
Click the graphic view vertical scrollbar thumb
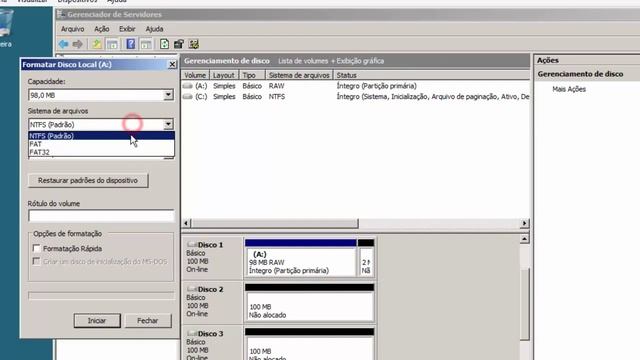(524, 304)
